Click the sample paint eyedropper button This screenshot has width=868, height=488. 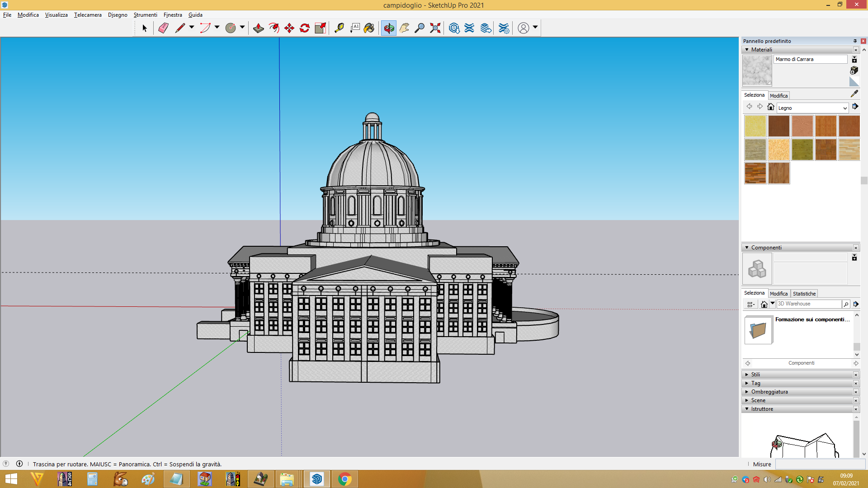854,94
